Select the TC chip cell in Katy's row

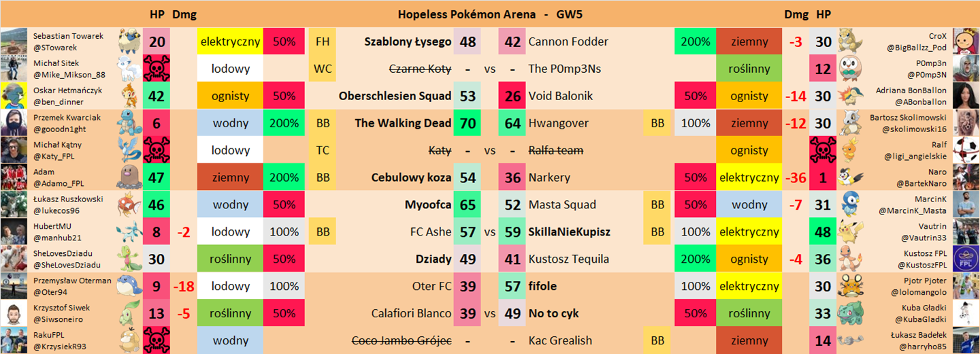[x=322, y=150]
